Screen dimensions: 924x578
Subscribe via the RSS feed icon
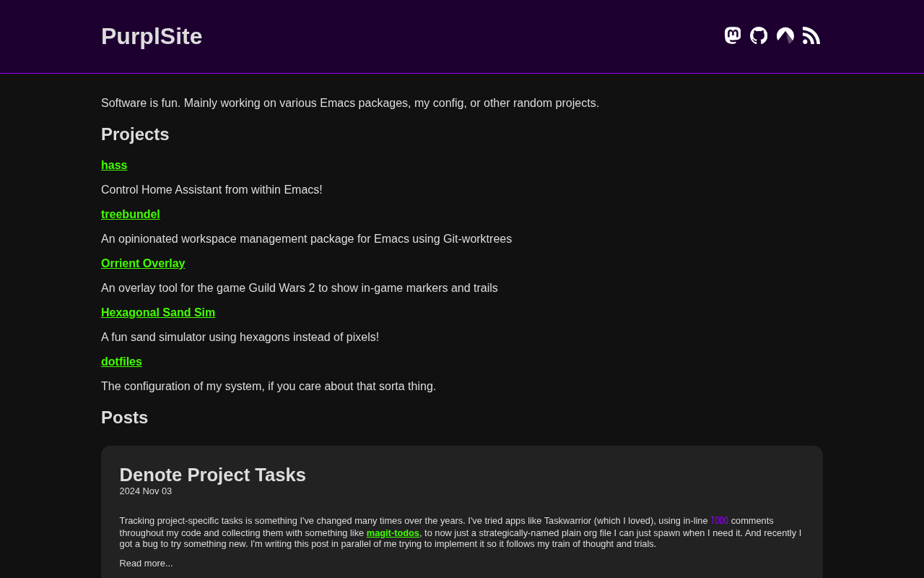[x=811, y=35]
